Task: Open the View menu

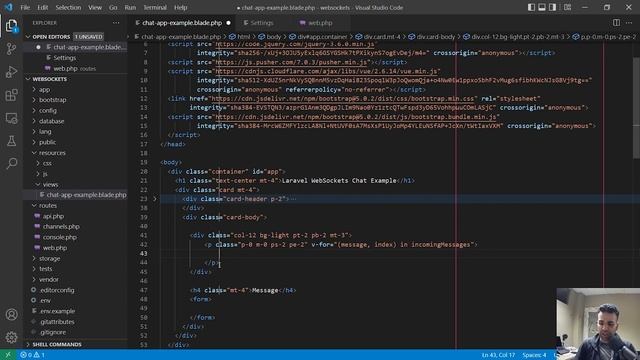Action: (95, 7)
